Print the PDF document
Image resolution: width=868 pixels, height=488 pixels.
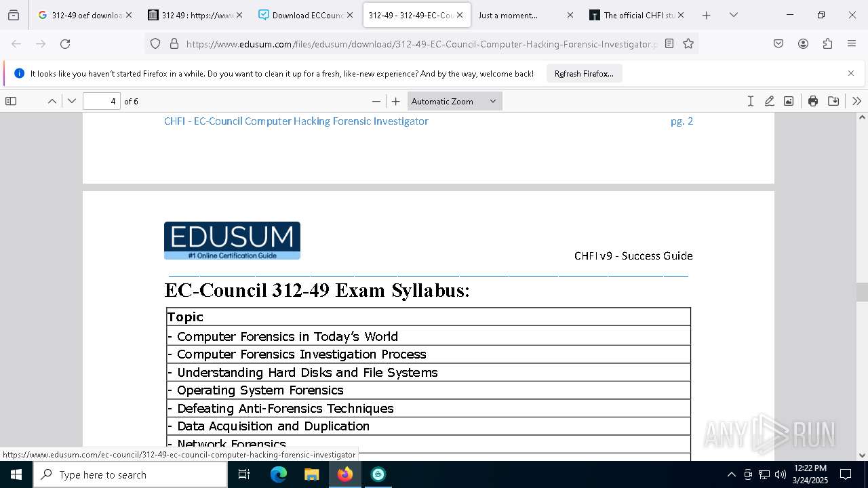click(813, 101)
